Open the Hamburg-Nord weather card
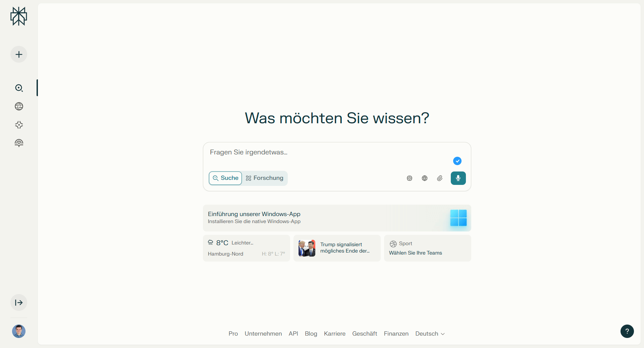 tap(246, 248)
